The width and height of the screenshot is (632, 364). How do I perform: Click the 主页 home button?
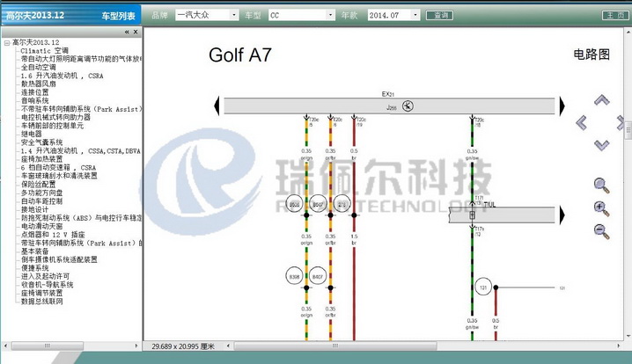click(x=614, y=15)
